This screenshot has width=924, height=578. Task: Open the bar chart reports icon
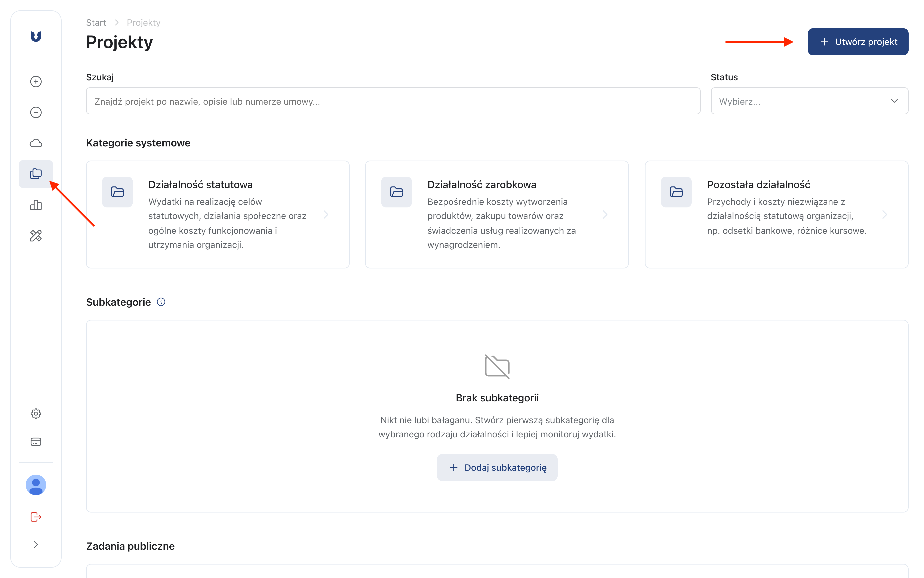coord(36,205)
